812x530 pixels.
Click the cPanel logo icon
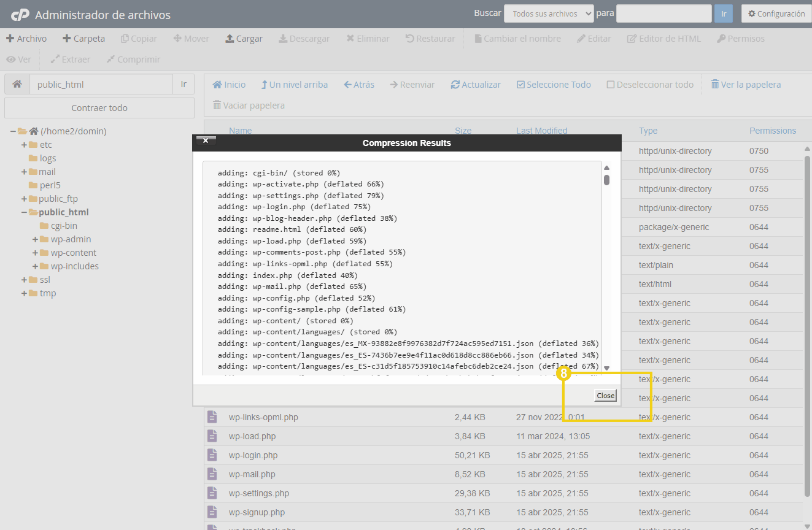[20, 15]
